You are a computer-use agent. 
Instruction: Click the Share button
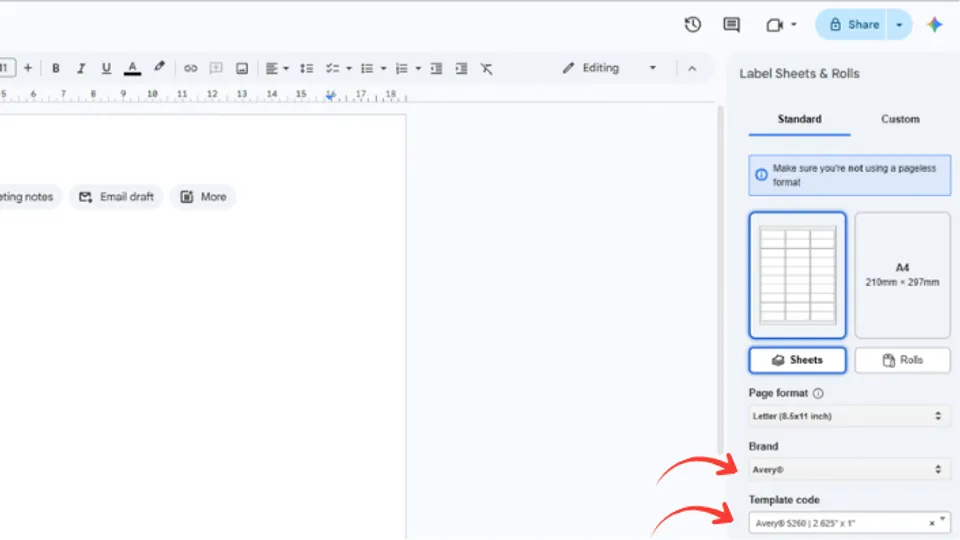(x=851, y=25)
